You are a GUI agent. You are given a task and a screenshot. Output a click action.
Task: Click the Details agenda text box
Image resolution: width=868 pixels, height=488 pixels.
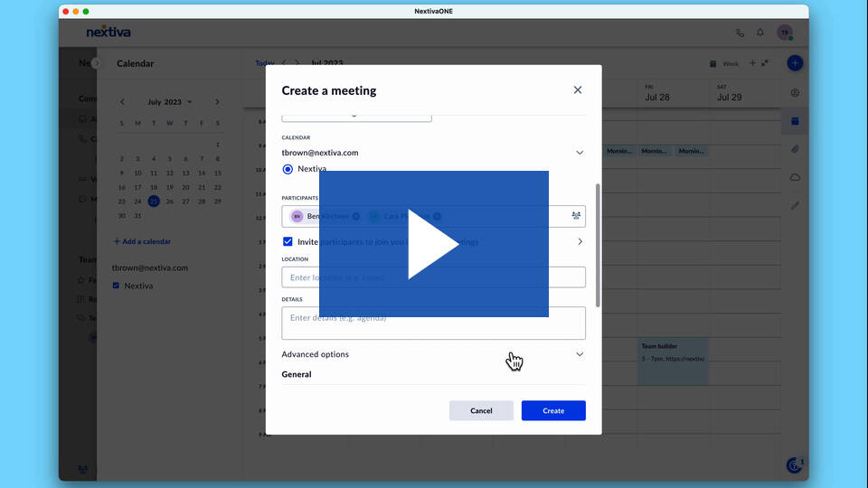[x=433, y=324]
